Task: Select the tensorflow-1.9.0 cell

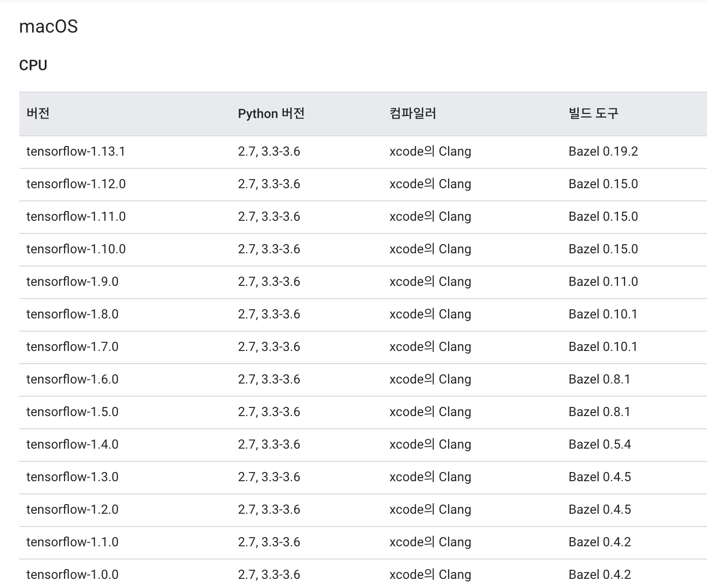Action: point(72,282)
